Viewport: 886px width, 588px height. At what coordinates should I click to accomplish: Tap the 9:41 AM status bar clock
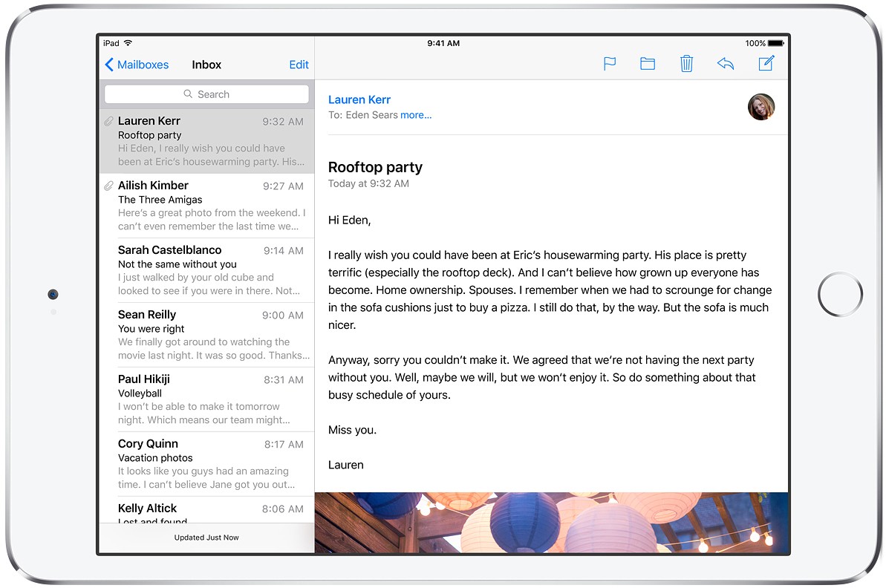(443, 43)
